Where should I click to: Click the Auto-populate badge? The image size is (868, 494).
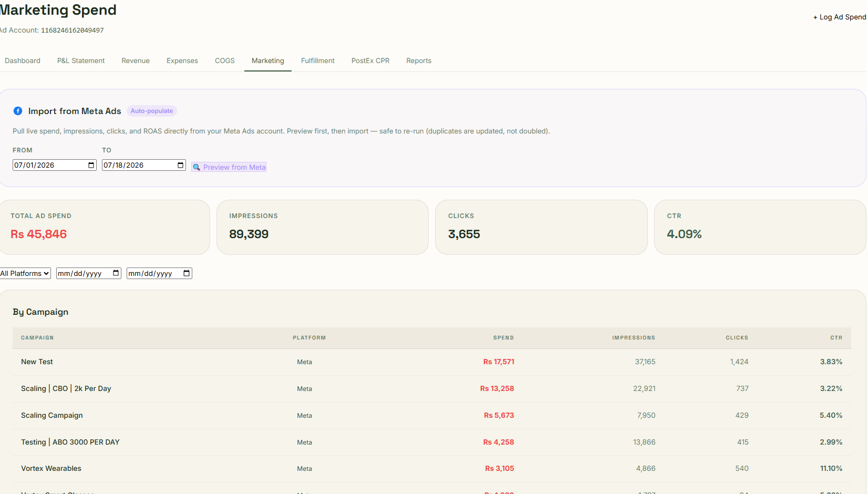click(x=152, y=111)
